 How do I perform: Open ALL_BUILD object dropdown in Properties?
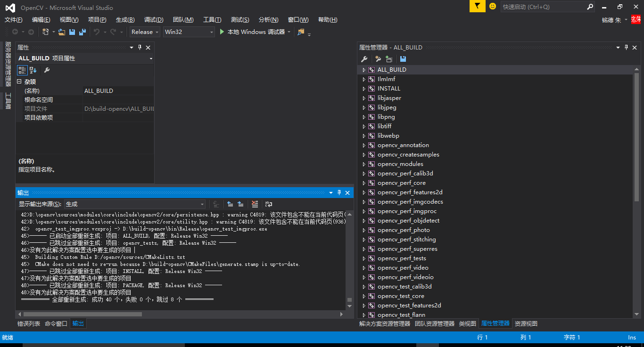(x=151, y=58)
